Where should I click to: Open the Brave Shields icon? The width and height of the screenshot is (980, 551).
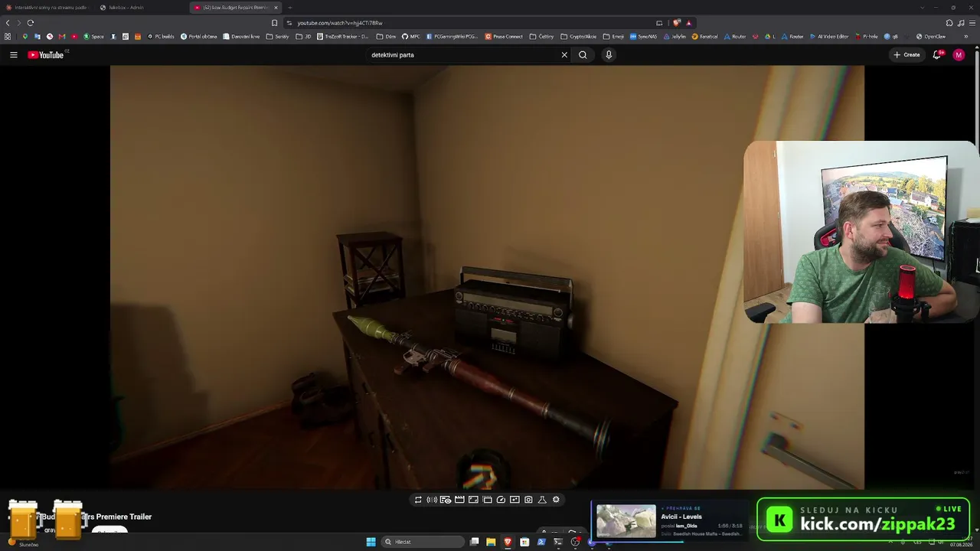(677, 23)
